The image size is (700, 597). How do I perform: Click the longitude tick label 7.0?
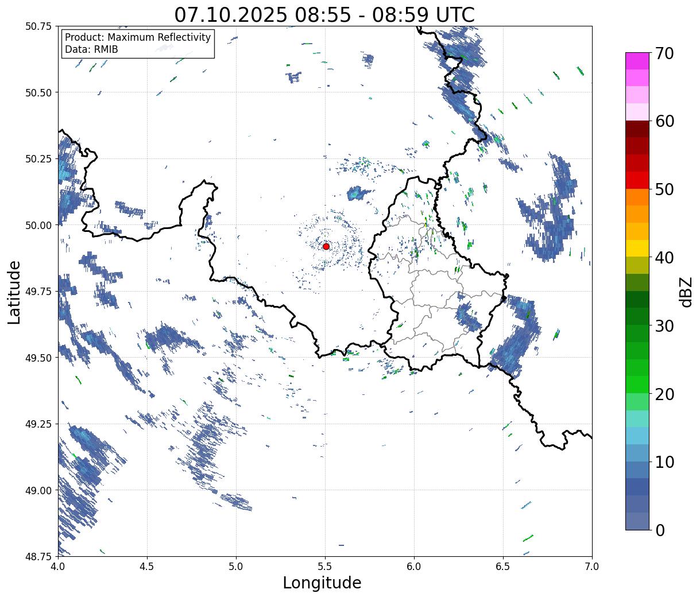[592, 567]
